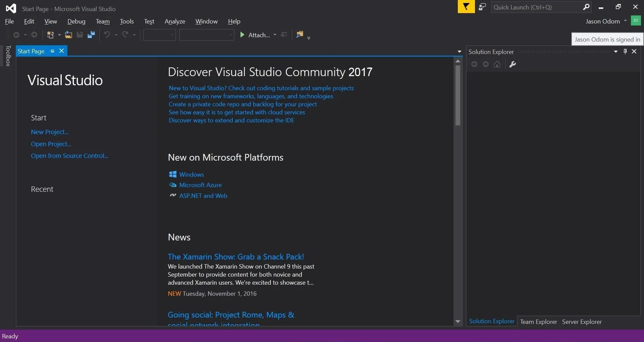Open the New Project dropdown arrow
This screenshot has width=644, height=342.
59,35
